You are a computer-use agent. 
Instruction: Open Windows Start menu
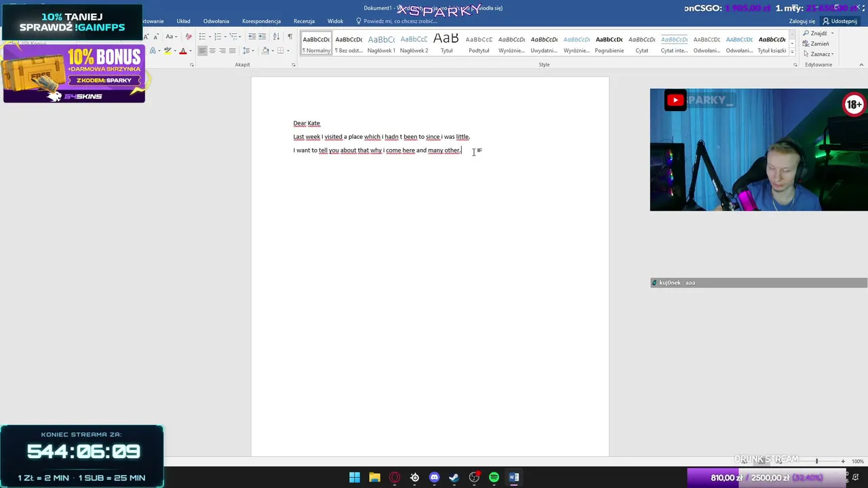[355, 477]
